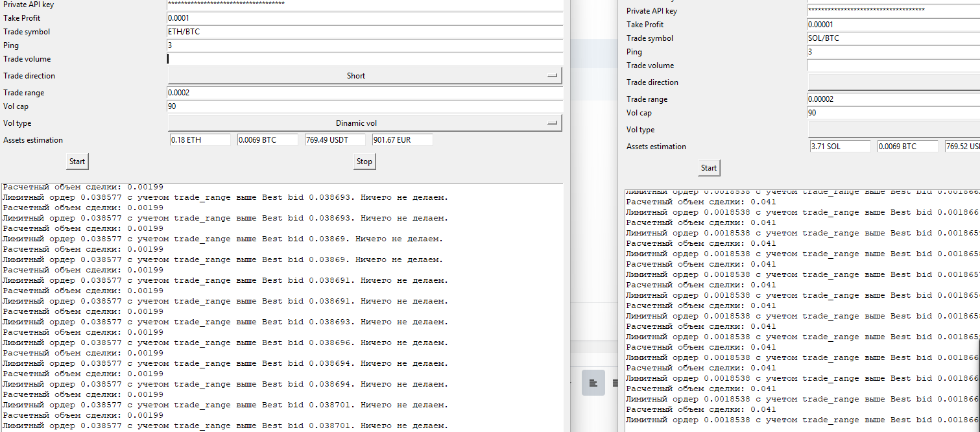Viewport: 980px width, 432px height.
Task: Click the Take Profit field showing 0.0001
Action: click(365, 18)
